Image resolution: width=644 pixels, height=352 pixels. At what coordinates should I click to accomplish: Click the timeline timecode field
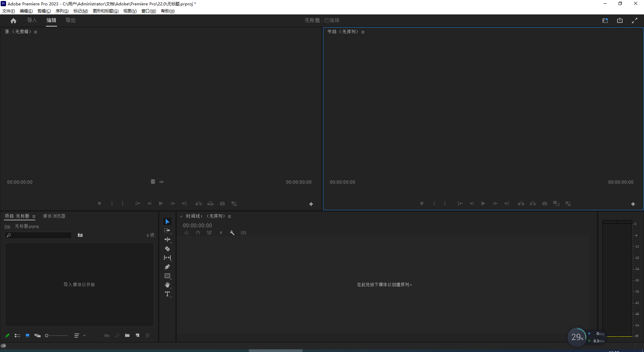pyautogui.click(x=197, y=225)
